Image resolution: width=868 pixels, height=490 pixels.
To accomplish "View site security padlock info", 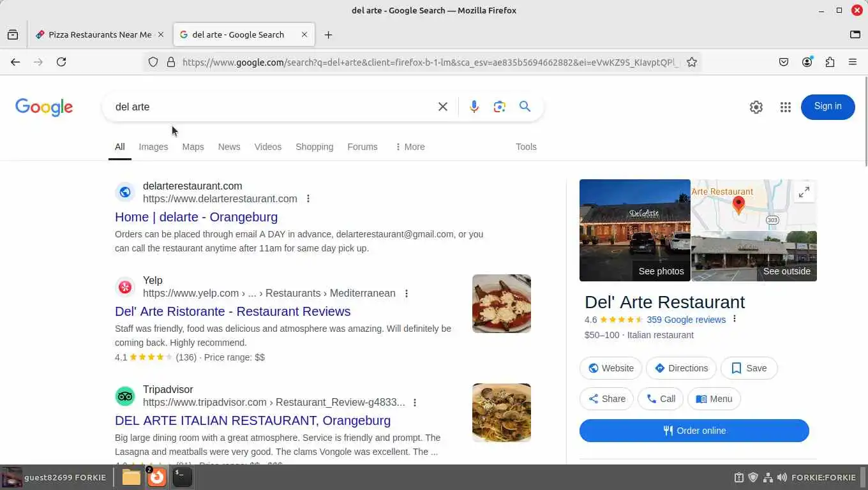I will click(171, 62).
